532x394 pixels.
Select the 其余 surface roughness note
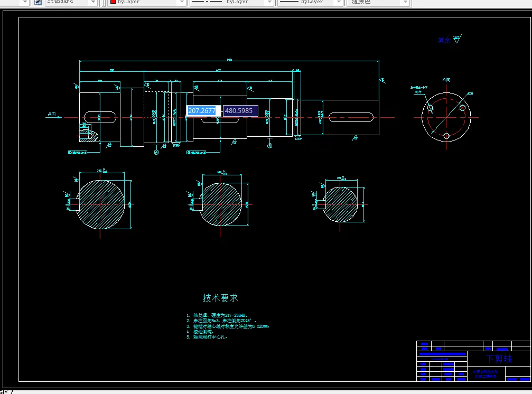pos(444,40)
